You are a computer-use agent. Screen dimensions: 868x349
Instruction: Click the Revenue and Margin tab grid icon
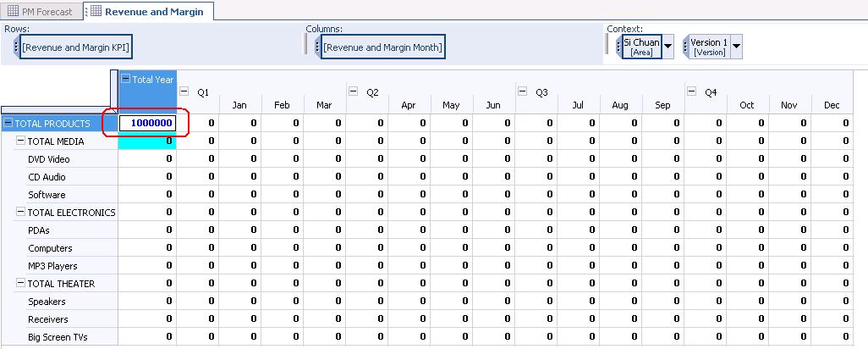tap(95, 12)
